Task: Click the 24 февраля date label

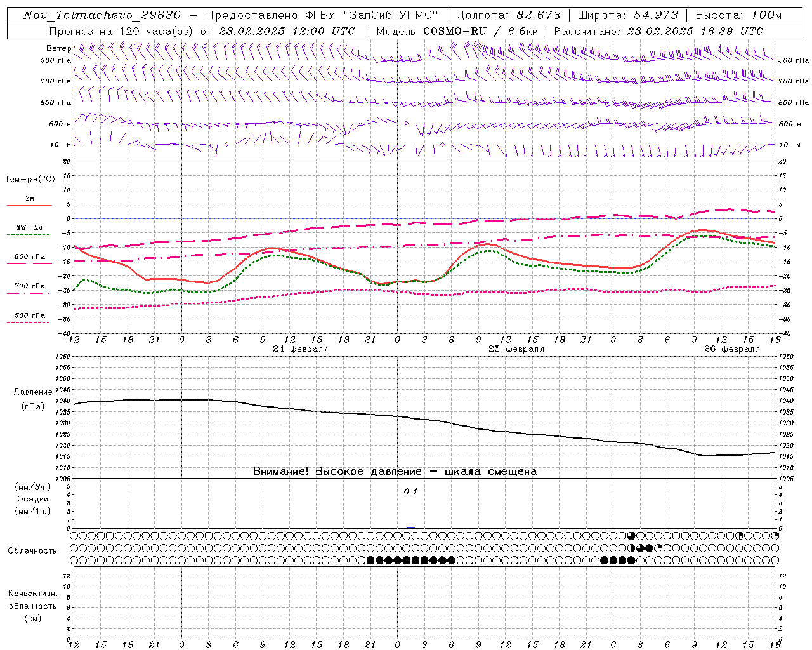Action: (301, 348)
